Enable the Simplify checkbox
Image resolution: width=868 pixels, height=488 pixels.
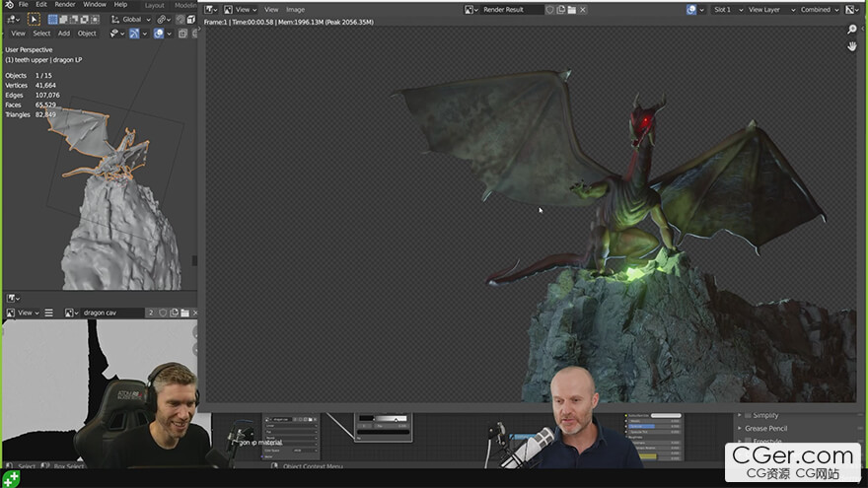748,415
